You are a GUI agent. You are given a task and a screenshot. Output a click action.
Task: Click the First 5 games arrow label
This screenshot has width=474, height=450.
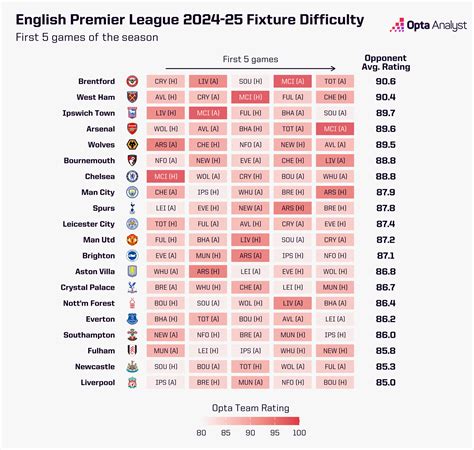250,59
